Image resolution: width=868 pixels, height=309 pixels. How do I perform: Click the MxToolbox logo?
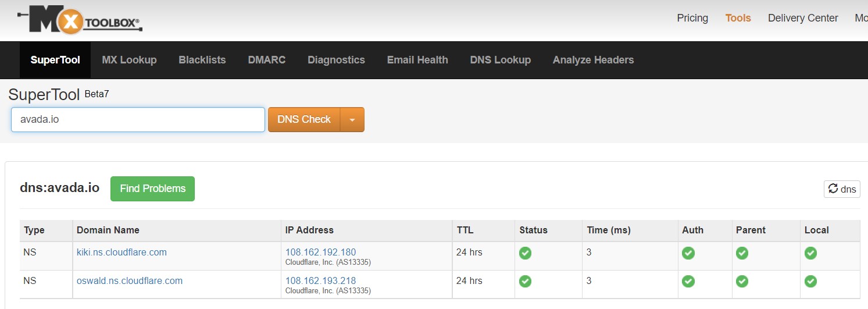[x=80, y=21]
